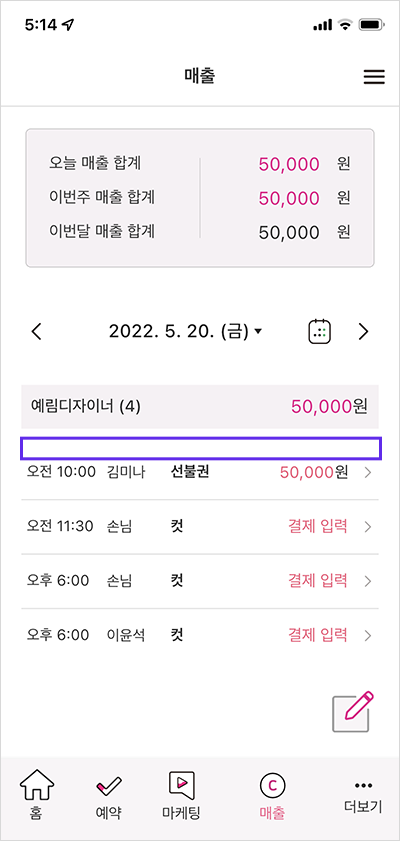Open 김미나 선불권 entry chevron
Image resolution: width=400 pixels, height=841 pixels.
(368, 473)
